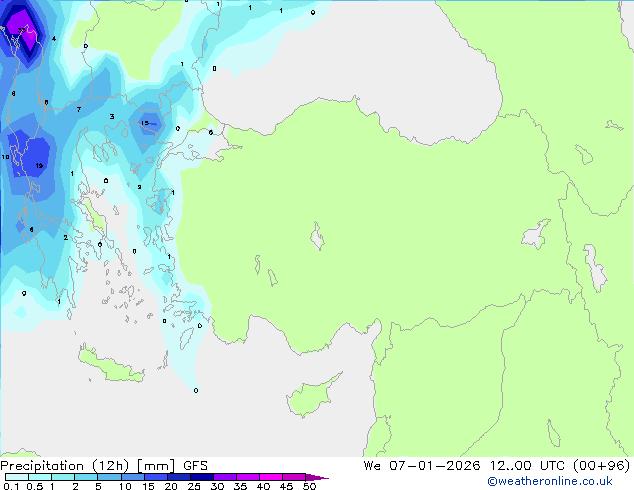The height and width of the screenshot is (490, 634).
Task: Click the '33' precipitation value on the map
Action: [x=22, y=30]
